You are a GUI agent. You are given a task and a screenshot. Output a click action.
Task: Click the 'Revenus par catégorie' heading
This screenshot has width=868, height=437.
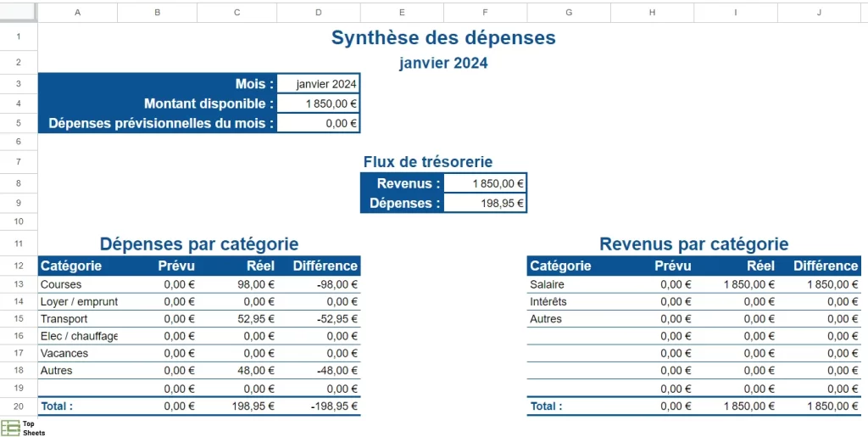[x=694, y=244]
